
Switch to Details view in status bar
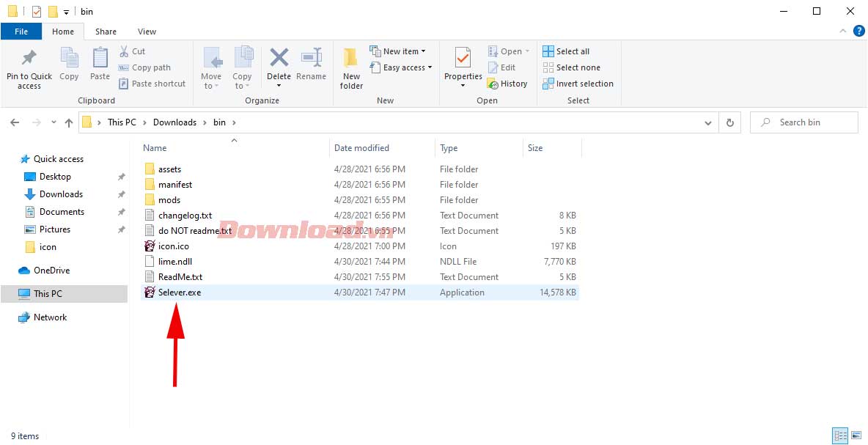(840, 436)
